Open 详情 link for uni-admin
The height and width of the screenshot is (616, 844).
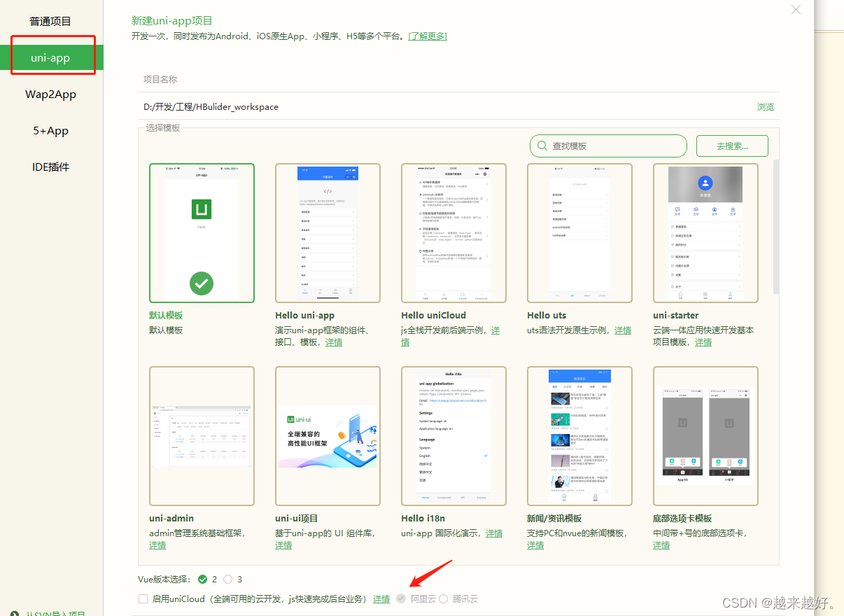pyautogui.click(x=157, y=545)
